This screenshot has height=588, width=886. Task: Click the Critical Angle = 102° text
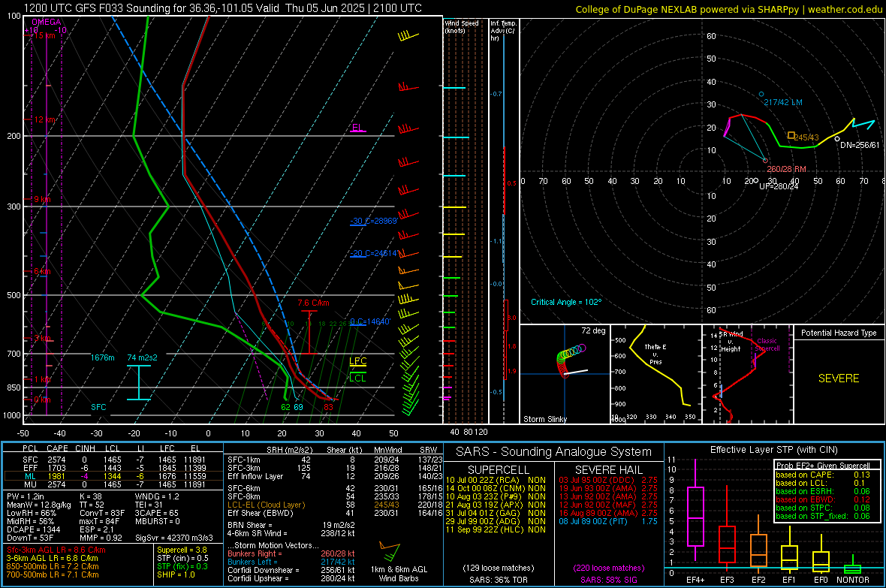[x=566, y=303]
